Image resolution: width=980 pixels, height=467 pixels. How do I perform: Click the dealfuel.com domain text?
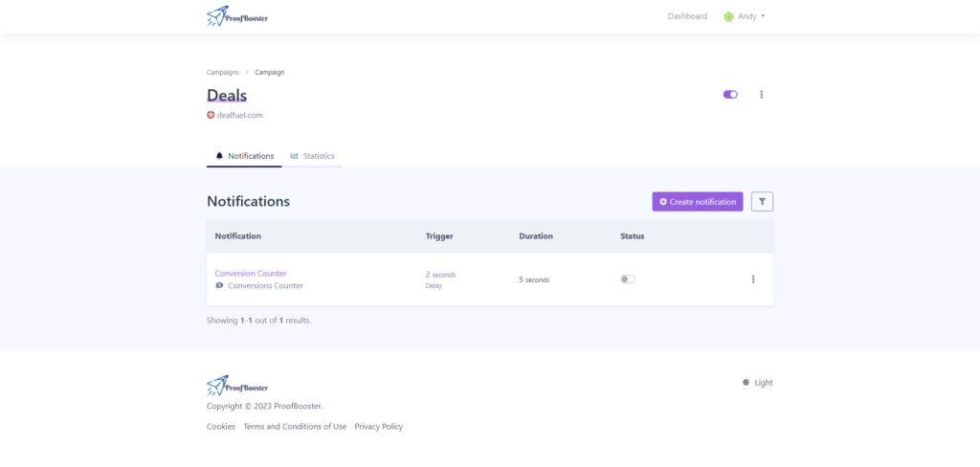point(239,115)
